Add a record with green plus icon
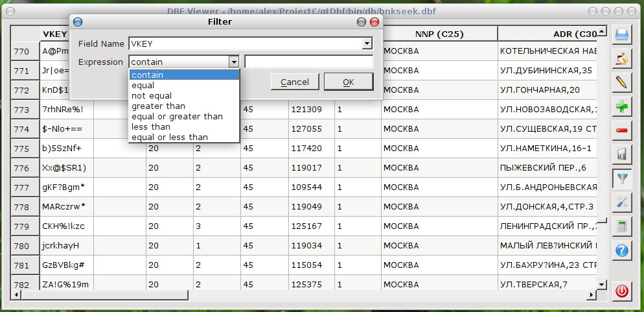 tap(622, 106)
